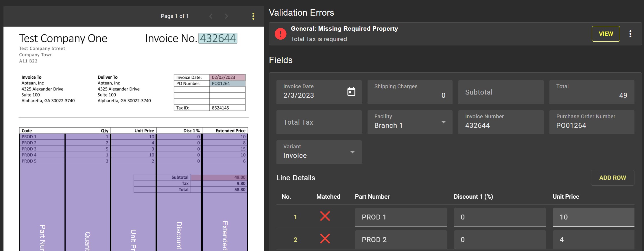Open the document viewer three-dot menu
Image resolution: width=644 pixels, height=251 pixels.
tap(253, 16)
